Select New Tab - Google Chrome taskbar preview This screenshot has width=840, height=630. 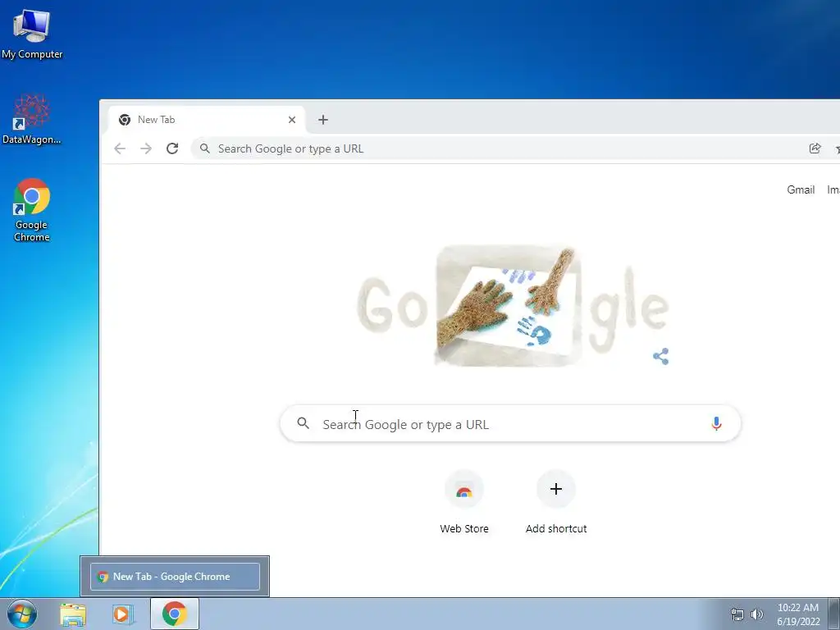[x=176, y=577]
